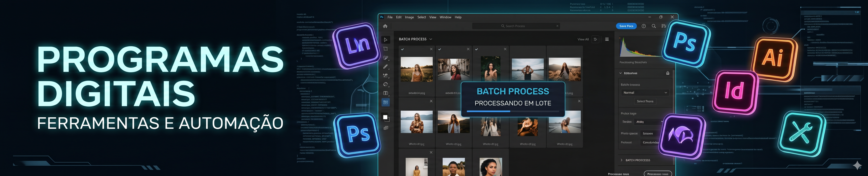Click the outlined Processao tous pill button
Screen dimensions: 868x176
(658, 174)
